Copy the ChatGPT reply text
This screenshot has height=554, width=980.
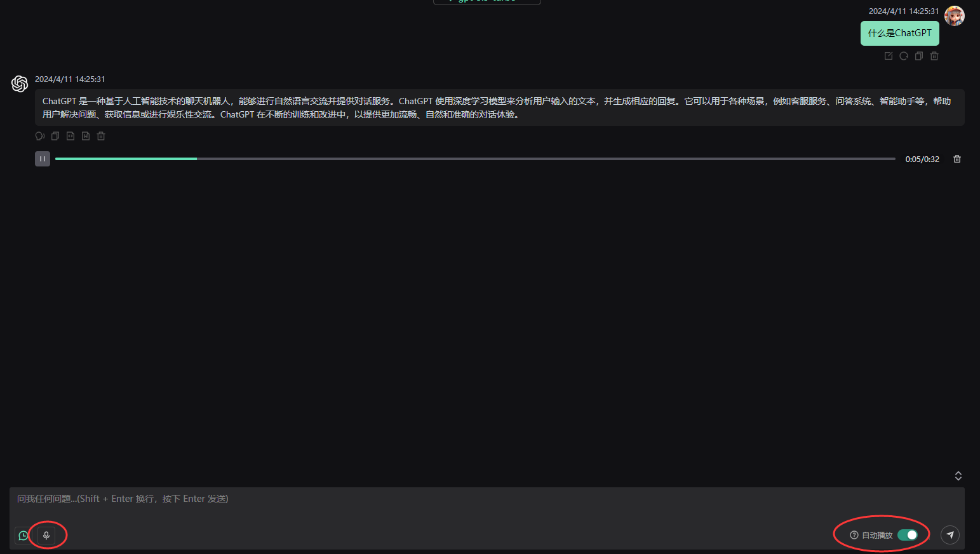click(55, 136)
